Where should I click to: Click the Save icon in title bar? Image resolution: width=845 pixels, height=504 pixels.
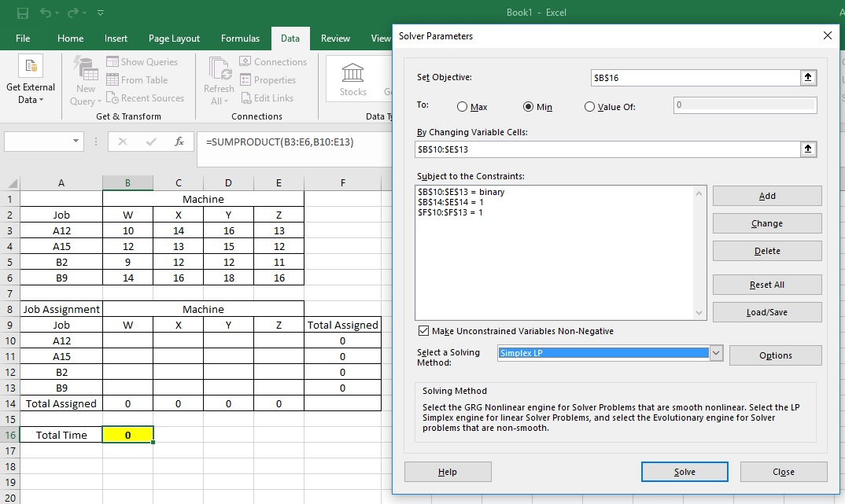23,13
